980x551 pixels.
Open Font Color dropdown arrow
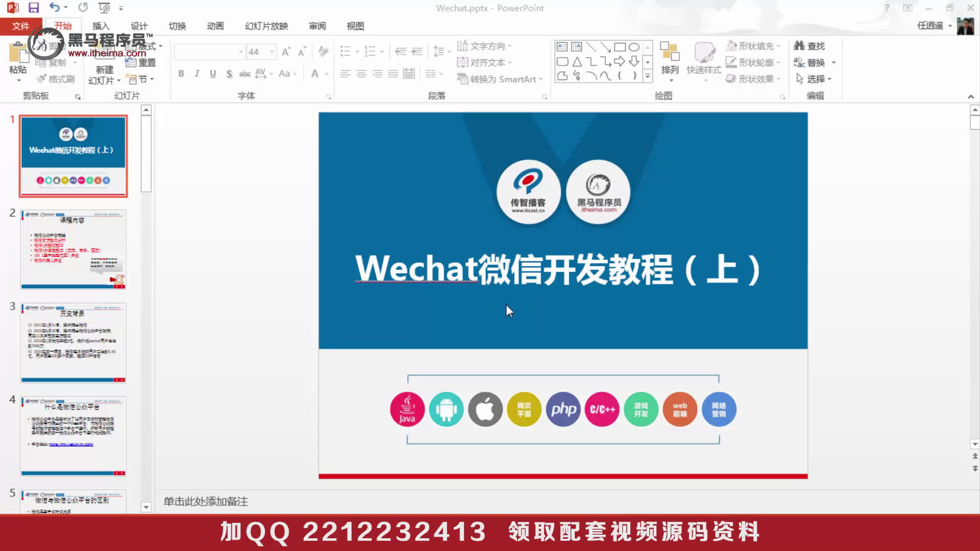point(327,74)
